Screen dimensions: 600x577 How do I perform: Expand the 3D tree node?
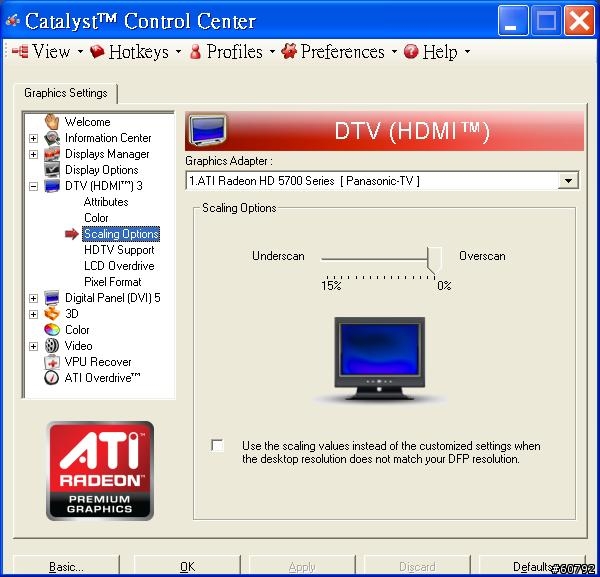(33, 314)
